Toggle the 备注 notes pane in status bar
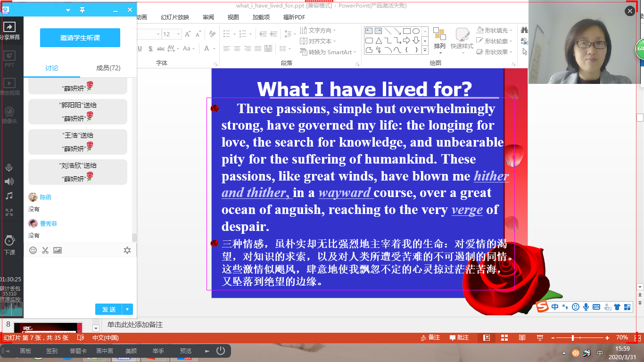Viewport: 644px width, 362px height. coord(430,337)
